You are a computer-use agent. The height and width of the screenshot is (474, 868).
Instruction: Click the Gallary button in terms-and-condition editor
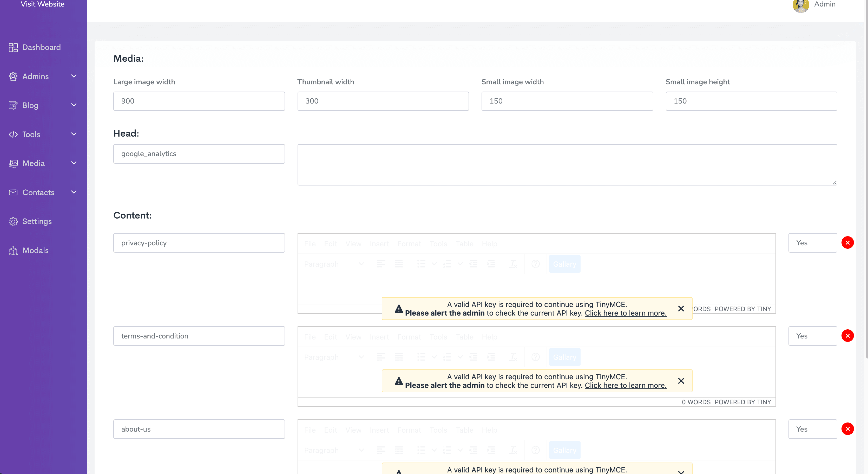point(565,357)
